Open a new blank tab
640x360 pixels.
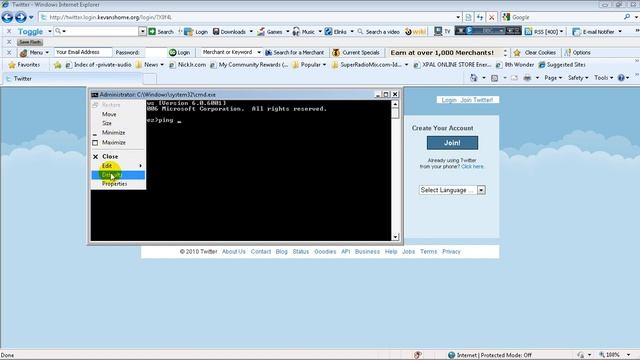pyautogui.click(x=149, y=79)
